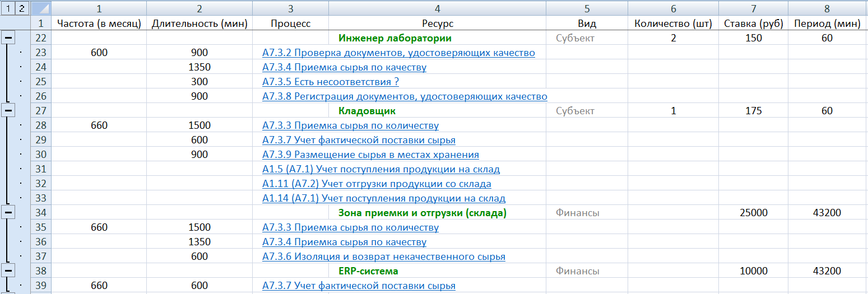
Task: Collapse the Инженер лаборатории group
Action: point(8,38)
